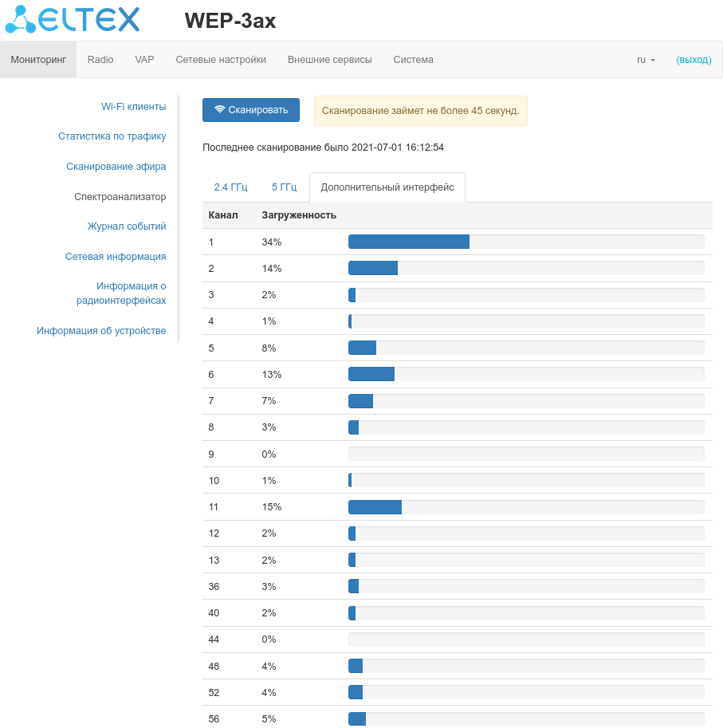Open Информация об устройстве page
Viewport: 723px width, 728px height.
click(101, 331)
